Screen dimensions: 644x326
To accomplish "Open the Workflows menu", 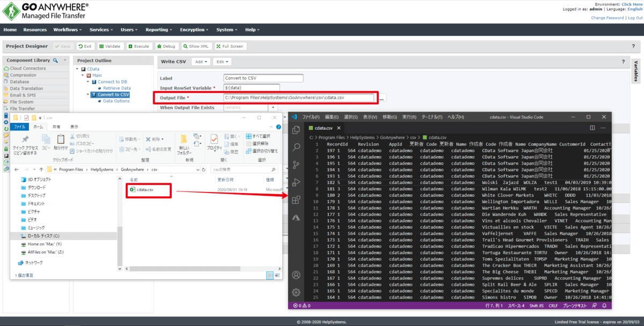I will [x=68, y=30].
